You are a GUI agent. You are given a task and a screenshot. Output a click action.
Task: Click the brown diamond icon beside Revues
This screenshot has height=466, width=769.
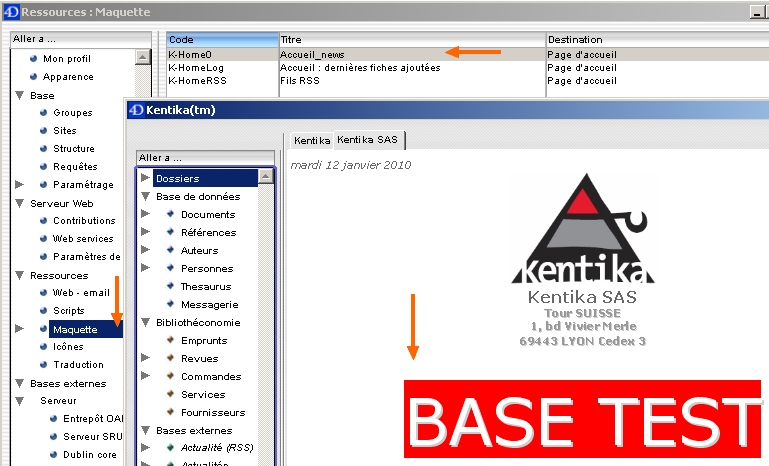click(170, 358)
